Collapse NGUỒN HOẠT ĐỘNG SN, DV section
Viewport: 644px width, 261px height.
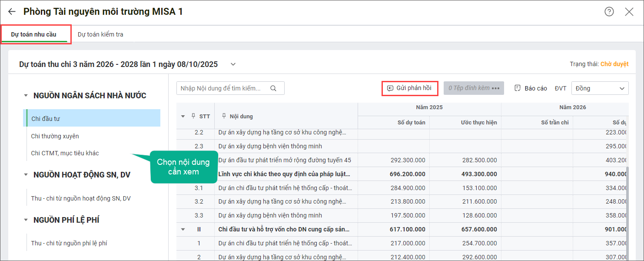tap(26, 175)
